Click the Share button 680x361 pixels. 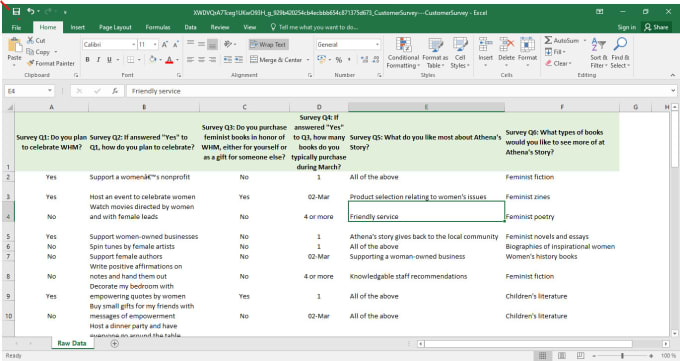tap(656, 27)
